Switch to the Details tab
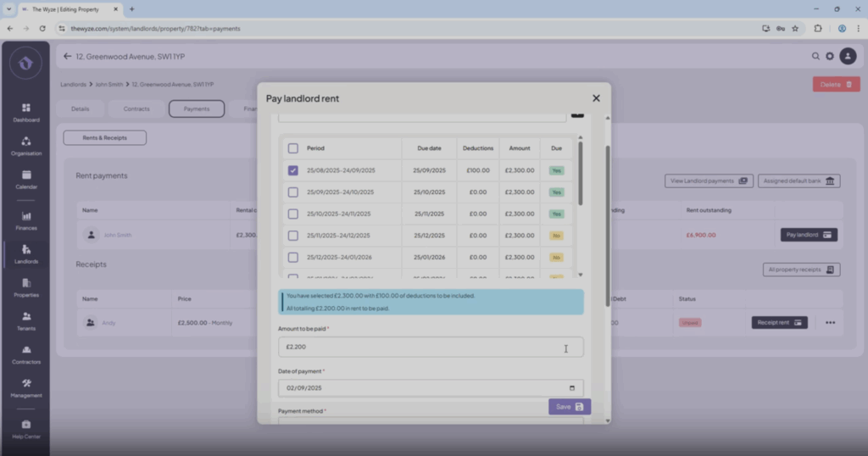The image size is (868, 456). 81,108
